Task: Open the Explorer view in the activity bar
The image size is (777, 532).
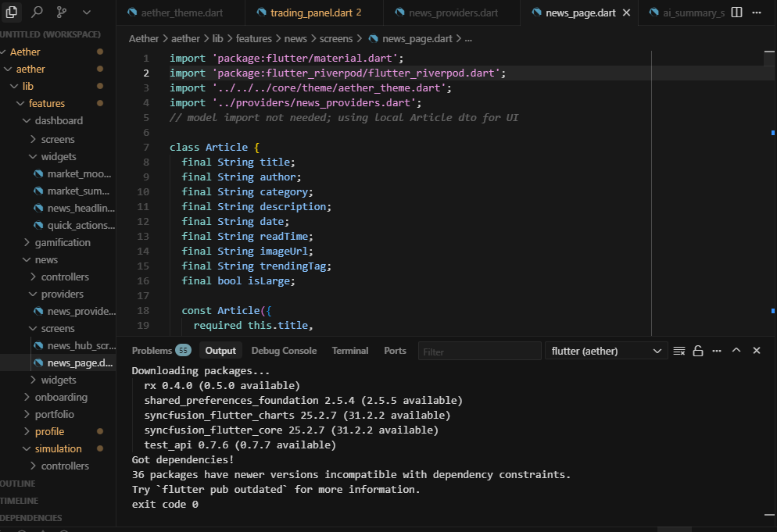Action: 12,12
